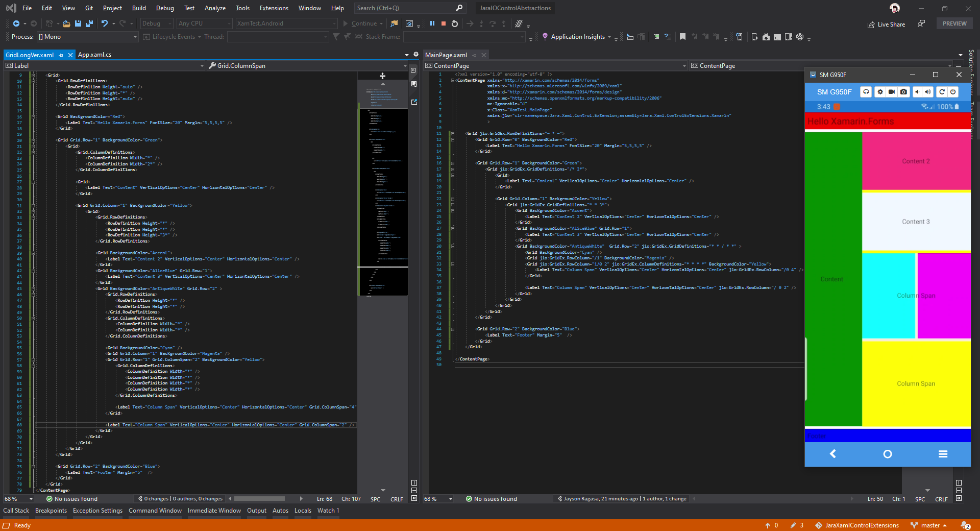The height and width of the screenshot is (531, 980).
Task: Stop debugging with the red stop icon
Action: tap(444, 23)
